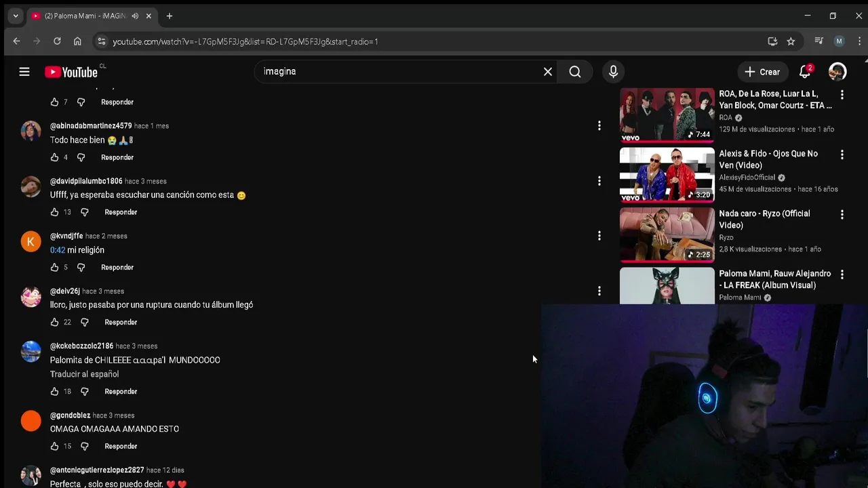The height and width of the screenshot is (488, 868).
Task: Start voice search with microphone icon
Action: [613, 71]
